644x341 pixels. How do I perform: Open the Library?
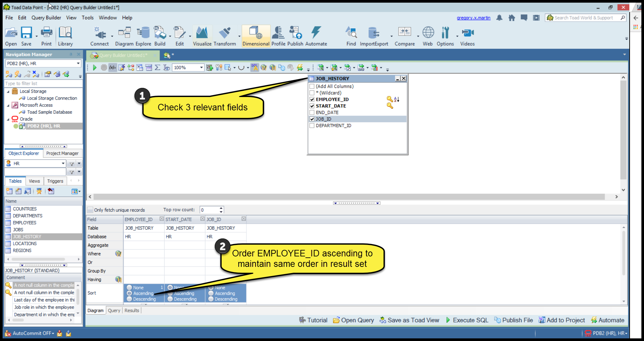(x=65, y=36)
